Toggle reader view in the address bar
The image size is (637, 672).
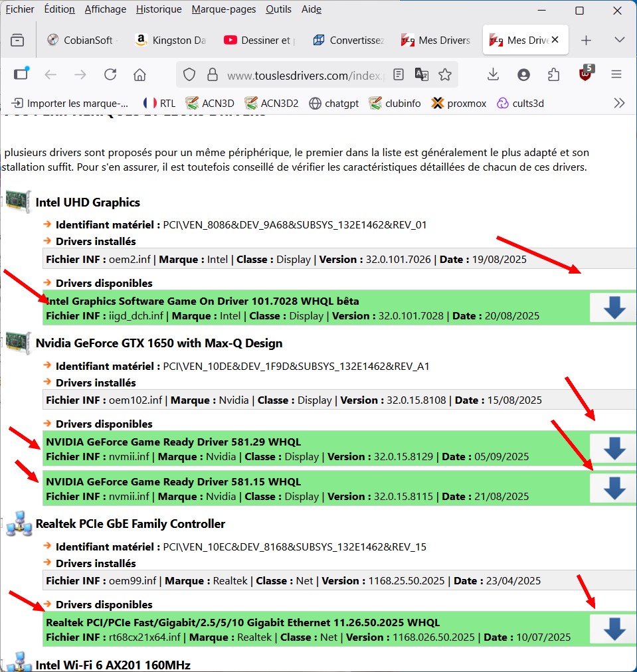(x=398, y=74)
